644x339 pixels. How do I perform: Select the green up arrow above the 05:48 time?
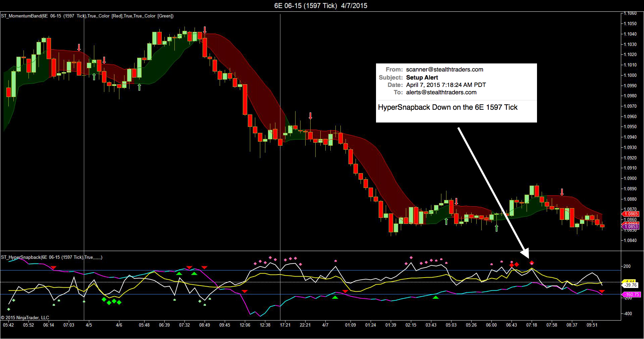(139, 87)
